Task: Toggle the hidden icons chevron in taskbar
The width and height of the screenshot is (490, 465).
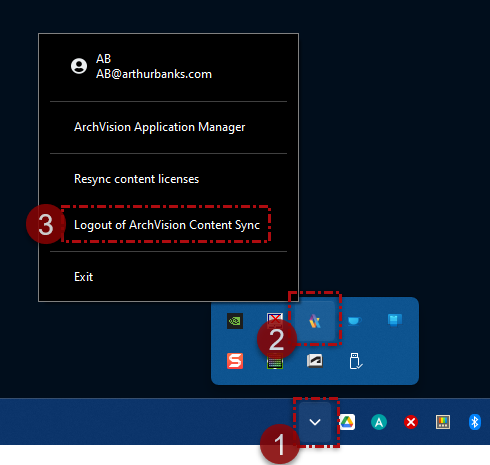Action: 315,422
